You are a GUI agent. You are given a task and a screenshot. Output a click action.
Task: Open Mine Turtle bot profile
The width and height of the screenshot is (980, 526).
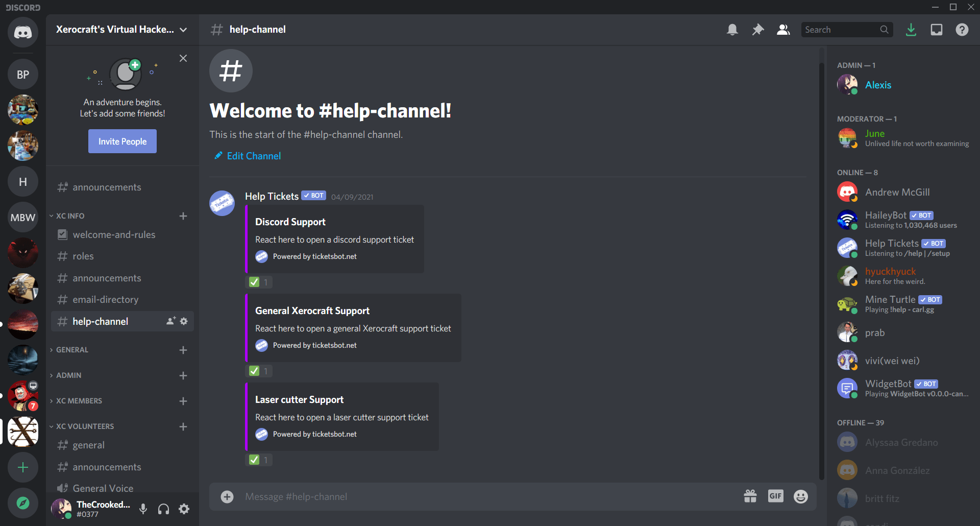903,304
